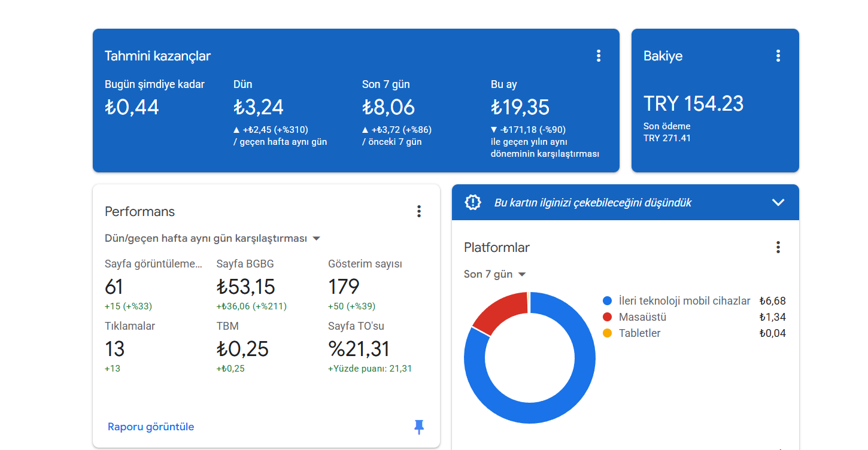The width and height of the screenshot is (868, 450).
Task: Click the yellow Tabletler legend dot
Action: click(607, 333)
